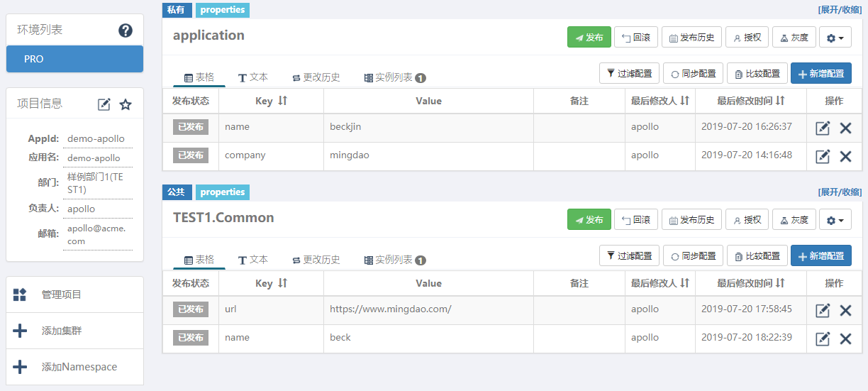The width and height of the screenshot is (868, 391).
Task: Open change history tab in TEST1.Common
Action: click(316, 260)
